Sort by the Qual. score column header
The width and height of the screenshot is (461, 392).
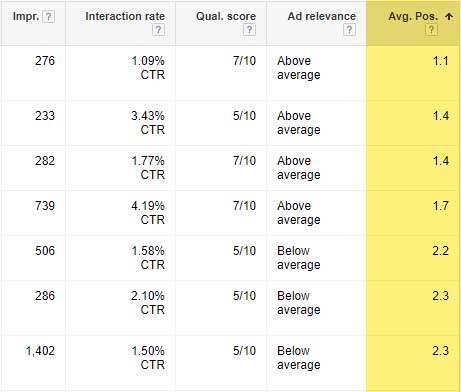(x=226, y=16)
